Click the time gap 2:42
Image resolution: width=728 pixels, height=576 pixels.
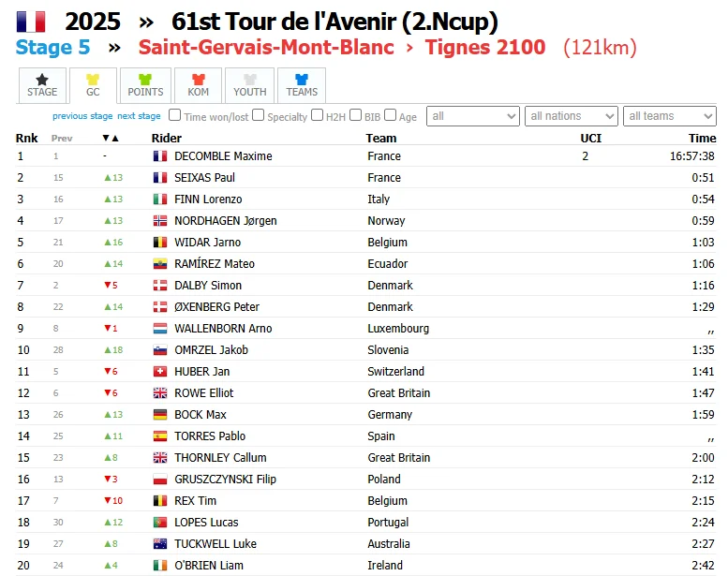pyautogui.click(x=703, y=566)
